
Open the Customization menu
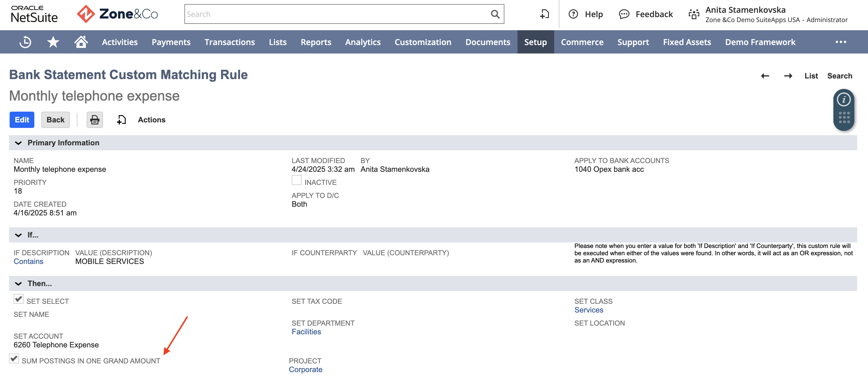[x=423, y=42]
